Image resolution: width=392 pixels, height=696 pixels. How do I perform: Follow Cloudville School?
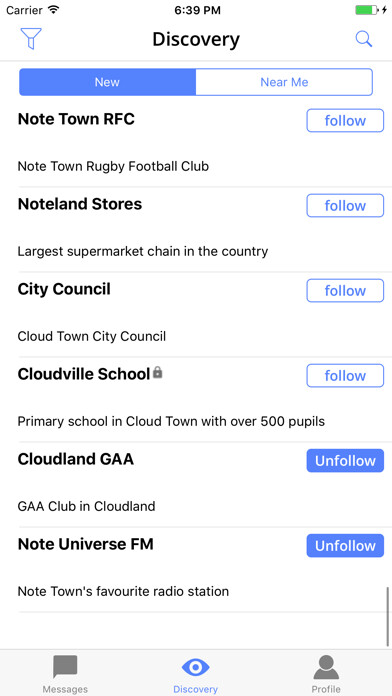(x=345, y=376)
